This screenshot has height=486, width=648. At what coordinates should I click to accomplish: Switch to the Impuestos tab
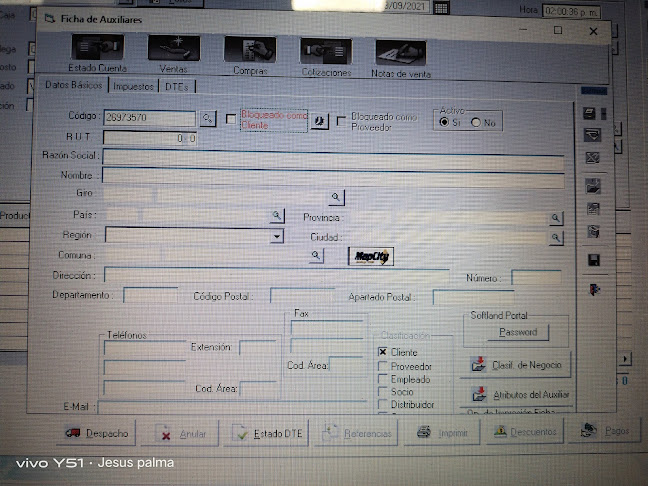point(133,86)
